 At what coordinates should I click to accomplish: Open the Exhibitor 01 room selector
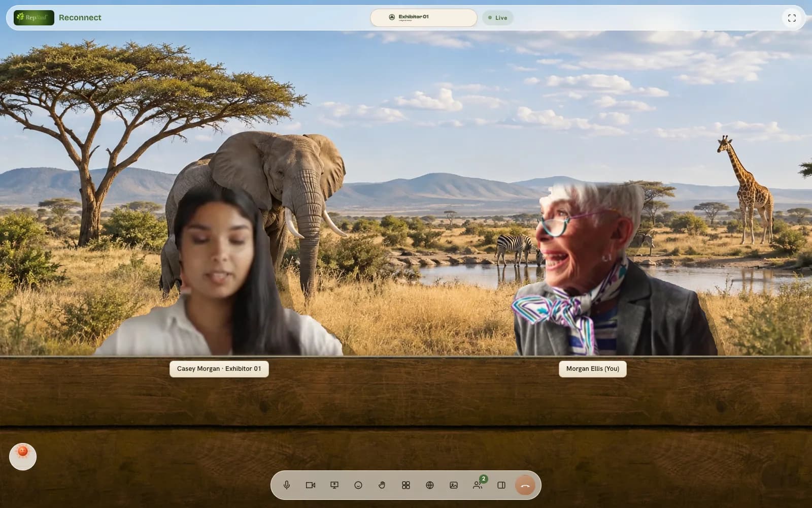click(424, 17)
